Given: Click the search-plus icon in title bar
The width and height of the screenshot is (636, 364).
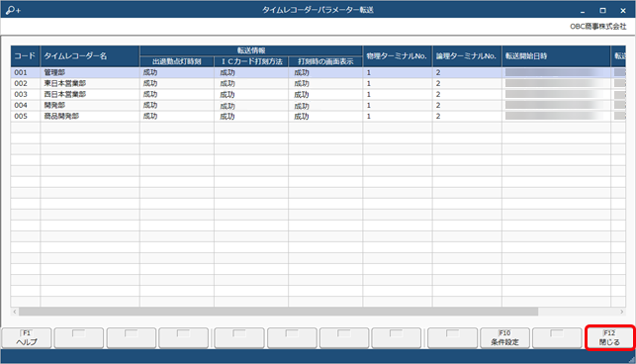Looking at the screenshot, I should (x=13, y=10).
